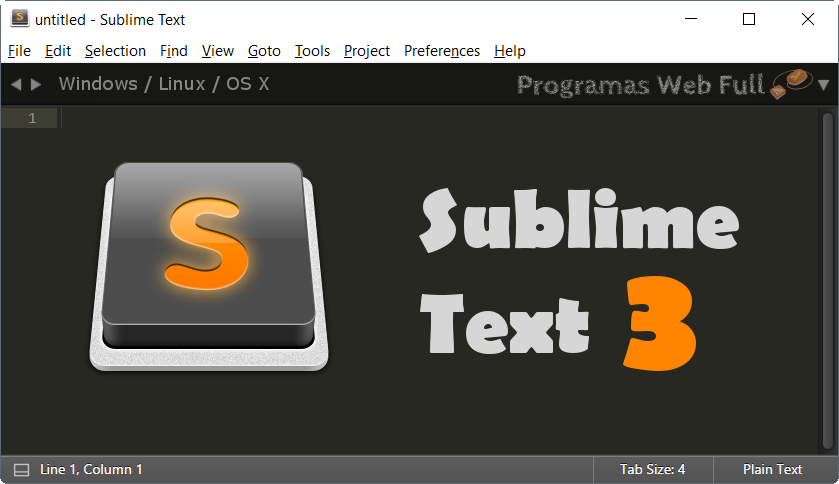Click the vertical scrollbar in editor

click(x=828, y=281)
